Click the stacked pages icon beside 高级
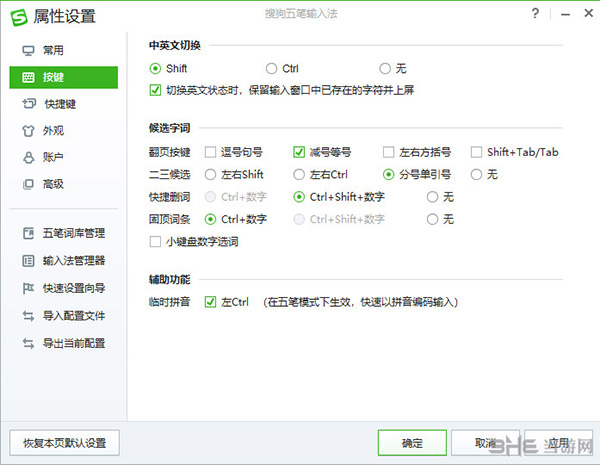This screenshot has height=465, width=600. pos(28,184)
